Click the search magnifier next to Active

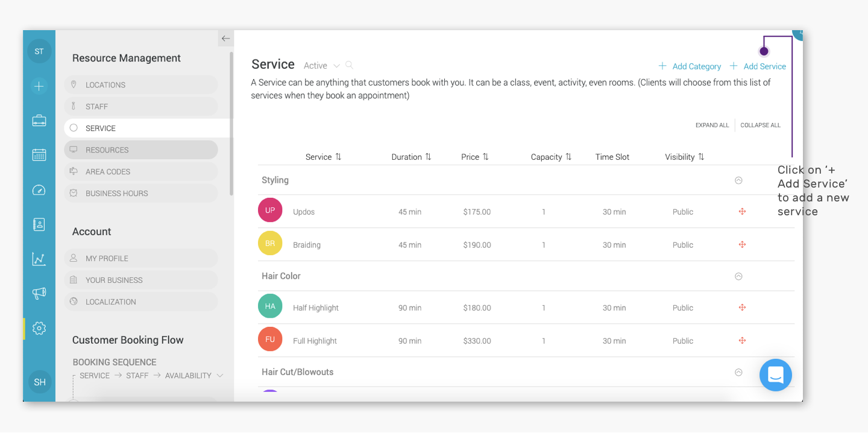349,65
